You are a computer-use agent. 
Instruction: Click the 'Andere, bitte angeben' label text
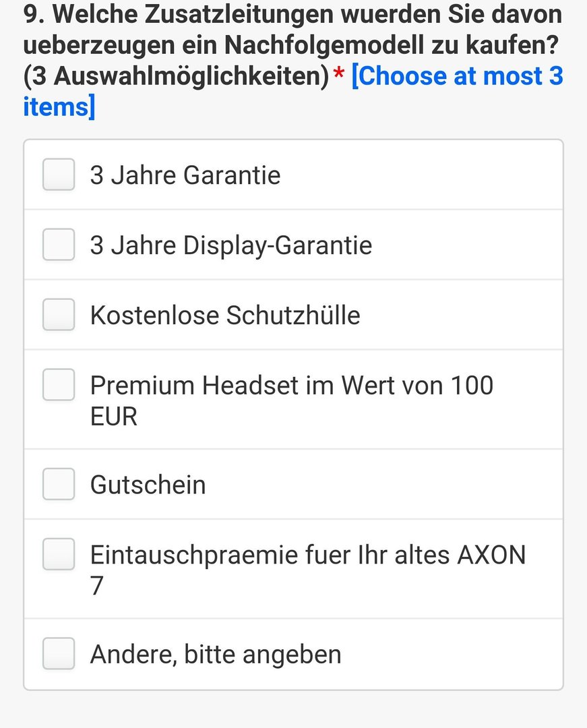point(216,655)
